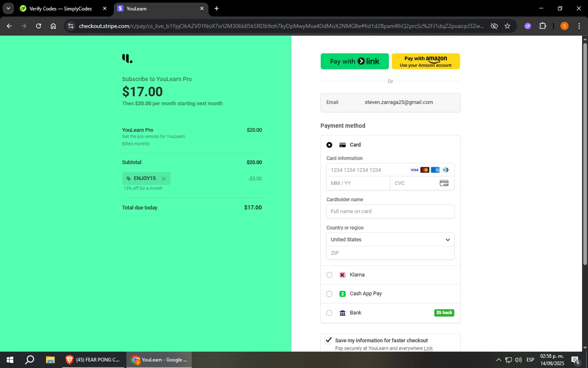Viewport: 588px width, 368px height.
Task: Switch to Verify Codes SimplyCodes tab
Action: pyautogui.click(x=64, y=9)
